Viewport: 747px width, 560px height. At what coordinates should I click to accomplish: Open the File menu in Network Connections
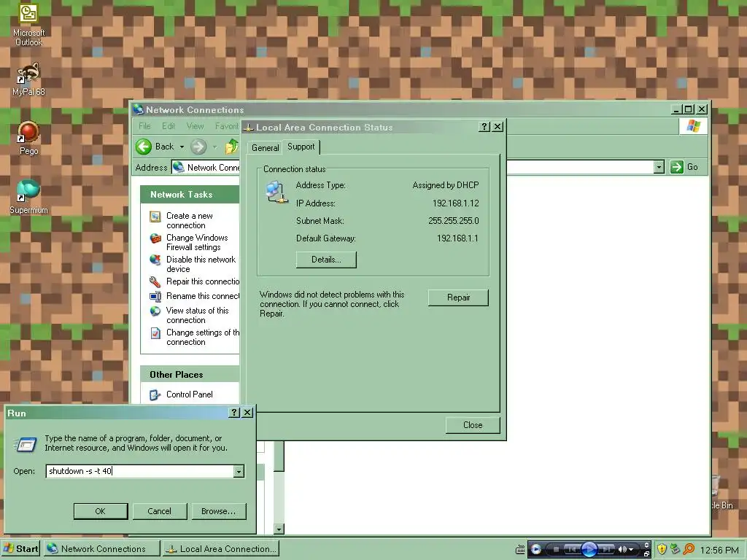[x=144, y=126]
